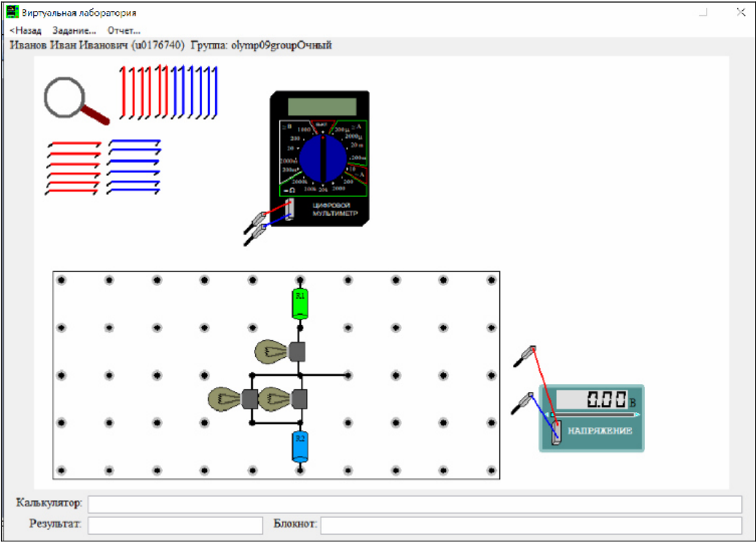Click the multimeter's blue rotary dial

323,159
